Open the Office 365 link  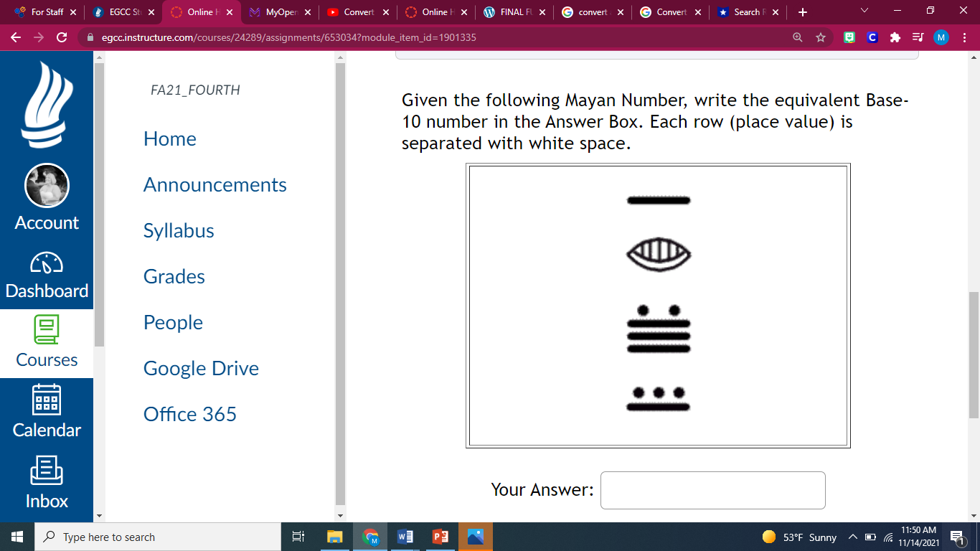point(190,414)
